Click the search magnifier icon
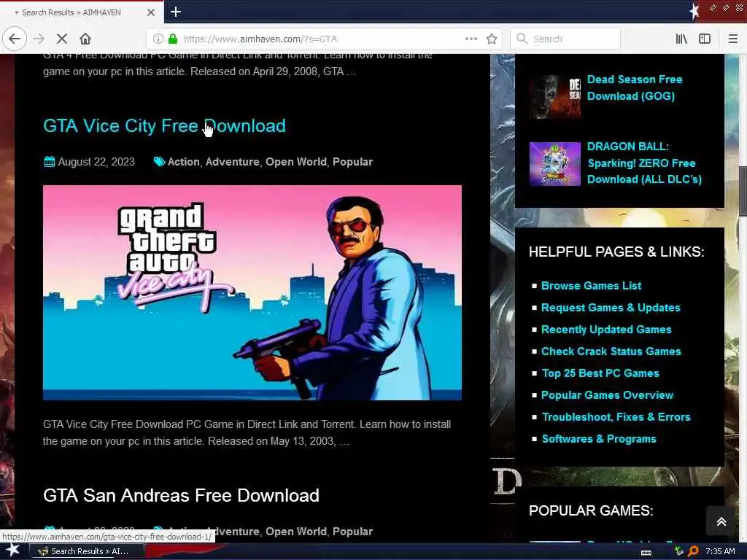 tap(522, 39)
